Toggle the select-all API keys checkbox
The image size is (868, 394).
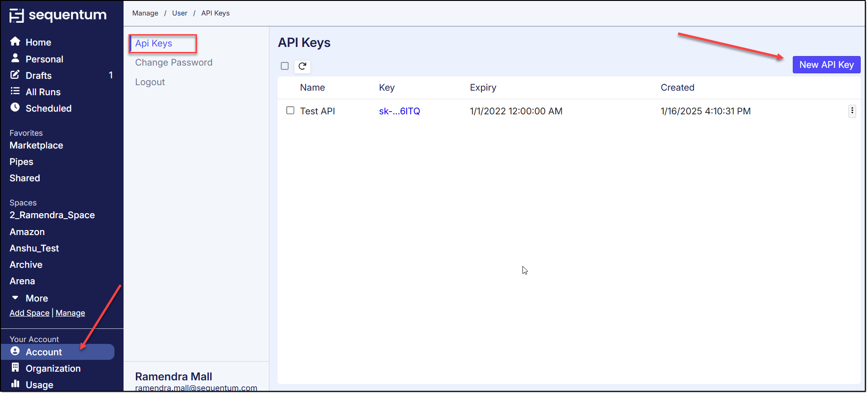[285, 67]
